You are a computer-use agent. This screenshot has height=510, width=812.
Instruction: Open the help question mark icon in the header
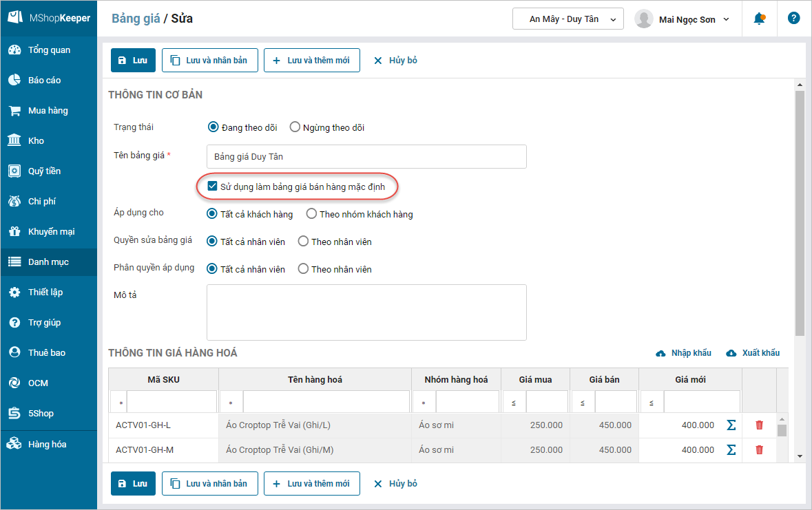click(x=793, y=18)
